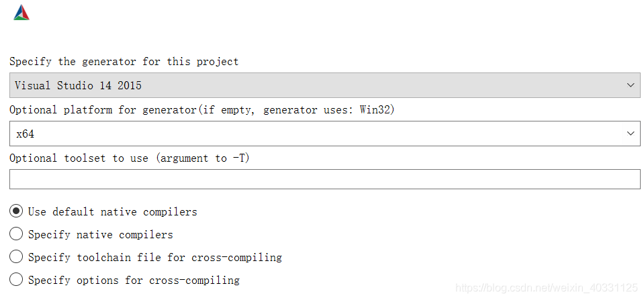This screenshot has width=644, height=300.
Task: Open the Visual Studio 14 2015 generator dropdown
Action: [324, 85]
